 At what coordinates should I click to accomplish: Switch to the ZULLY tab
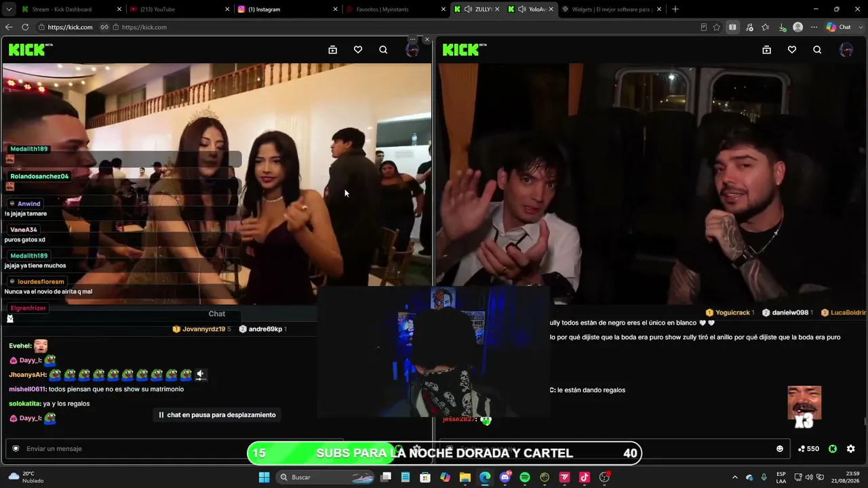pyautogui.click(x=484, y=9)
